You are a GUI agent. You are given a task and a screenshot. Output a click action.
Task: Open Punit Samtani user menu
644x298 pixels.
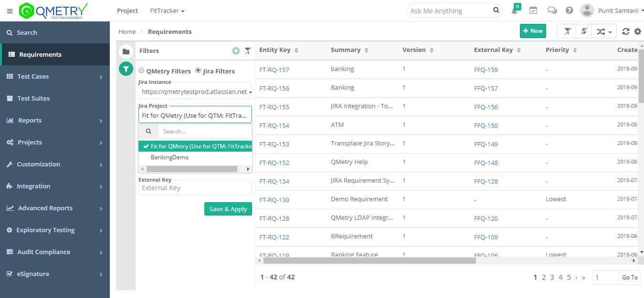pos(621,10)
